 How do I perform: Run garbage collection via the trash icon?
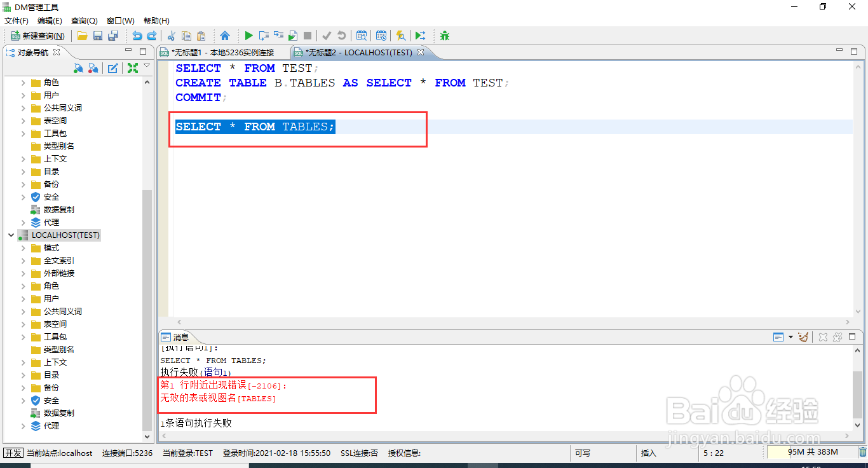pyautogui.click(x=863, y=452)
